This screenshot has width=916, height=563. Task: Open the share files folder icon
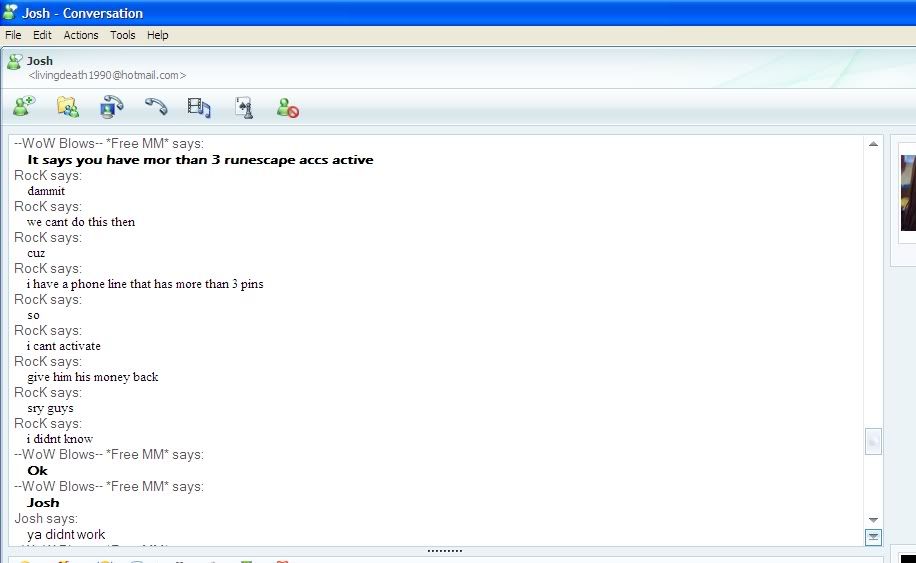(68, 107)
